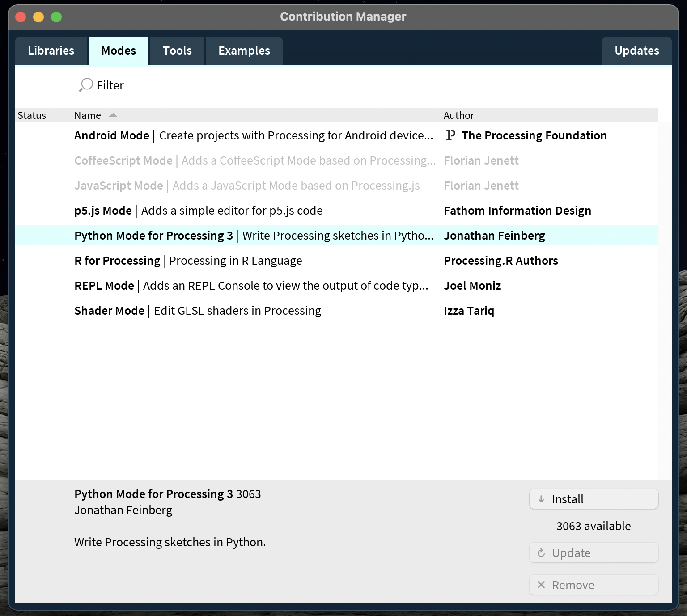Open the Tools tab

point(177,51)
